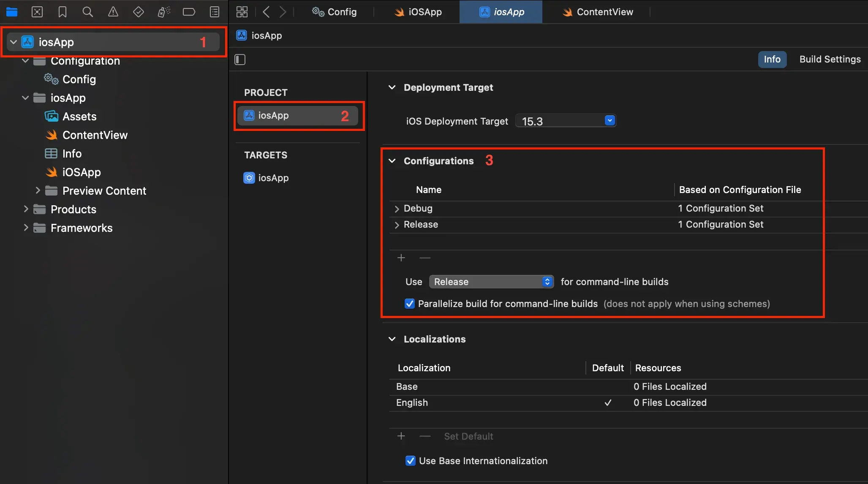Screen dimensions: 868x484
Task: Click the search navigator icon
Action: click(87, 11)
